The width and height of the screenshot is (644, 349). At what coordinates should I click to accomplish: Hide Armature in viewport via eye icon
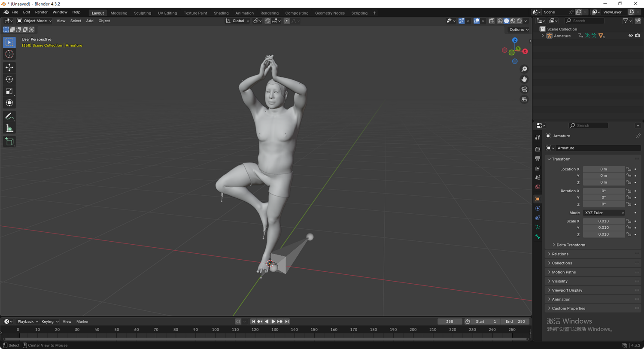(x=631, y=36)
